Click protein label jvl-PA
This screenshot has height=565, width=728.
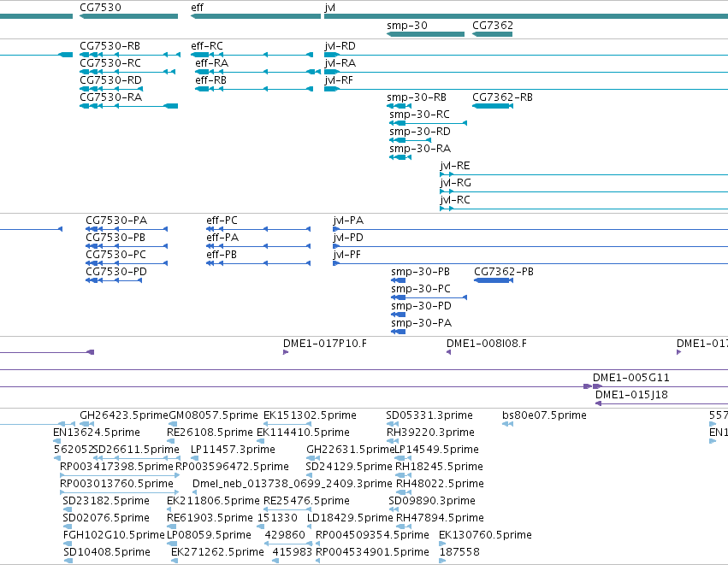point(348,221)
